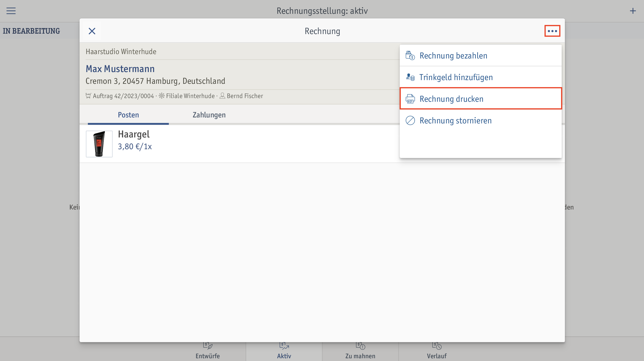Choose Rechnung stornieren from the menu
This screenshot has height=361, width=644.
pyautogui.click(x=480, y=120)
